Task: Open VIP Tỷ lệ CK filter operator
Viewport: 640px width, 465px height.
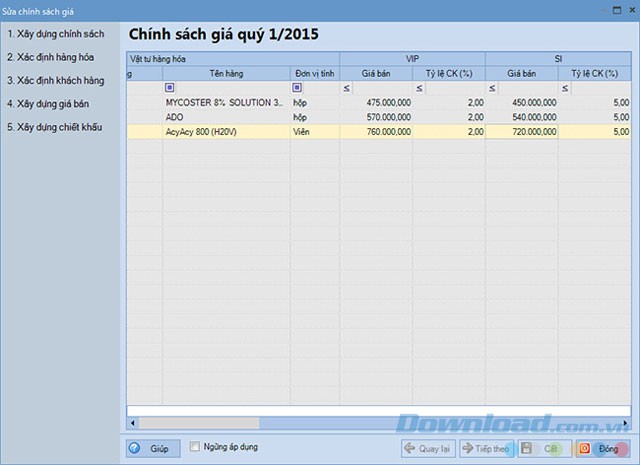Action: pos(420,88)
